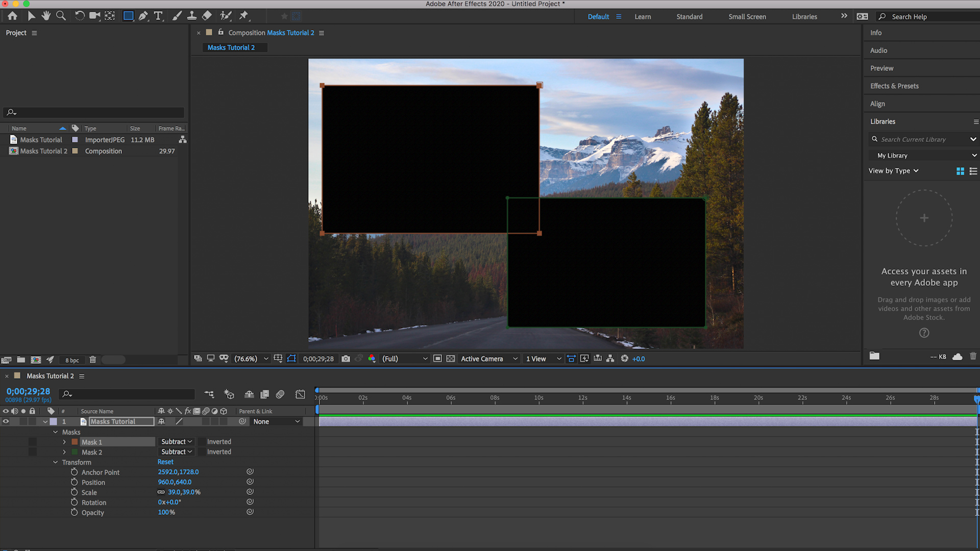Click the Scale value of 39.0%
980x551 pixels.
(x=185, y=492)
